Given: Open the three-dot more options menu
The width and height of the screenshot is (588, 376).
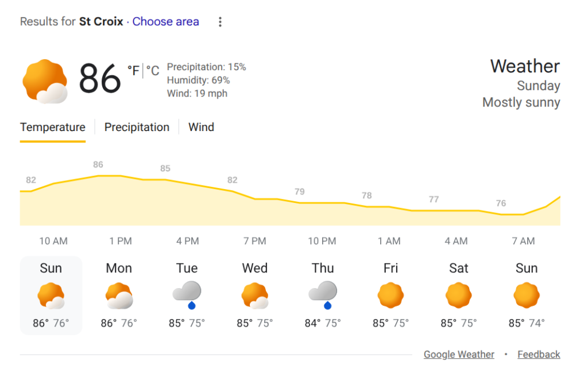Looking at the screenshot, I should click(x=220, y=22).
